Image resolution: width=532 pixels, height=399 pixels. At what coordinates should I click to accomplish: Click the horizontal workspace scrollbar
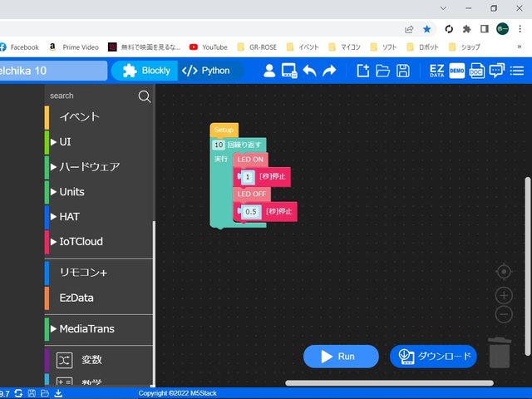(x=389, y=383)
